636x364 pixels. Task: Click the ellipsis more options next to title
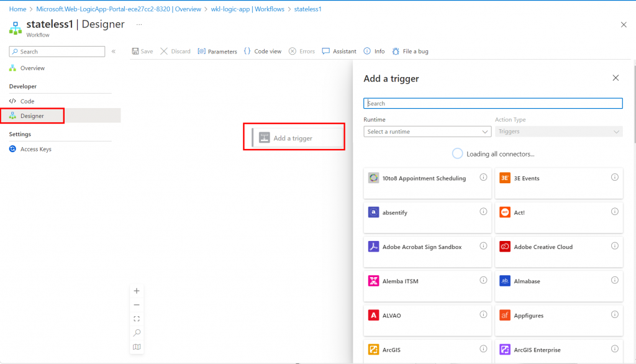139,24
